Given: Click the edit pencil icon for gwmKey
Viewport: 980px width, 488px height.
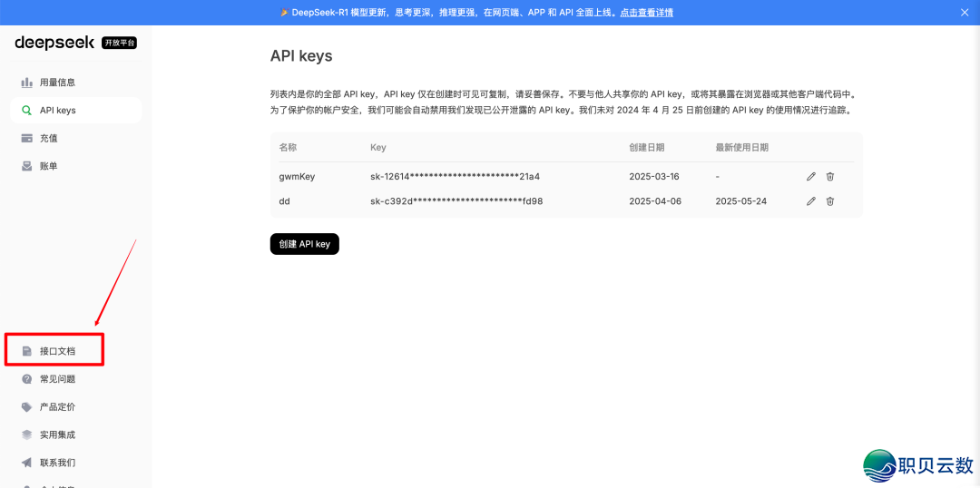Looking at the screenshot, I should pos(811,177).
